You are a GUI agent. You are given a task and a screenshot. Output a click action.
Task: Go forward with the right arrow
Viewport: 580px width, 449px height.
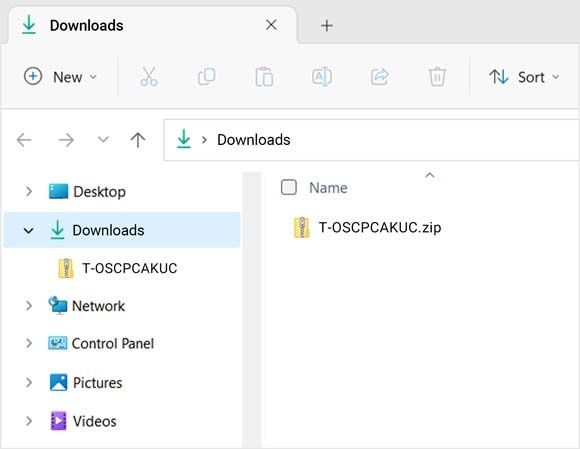66,140
